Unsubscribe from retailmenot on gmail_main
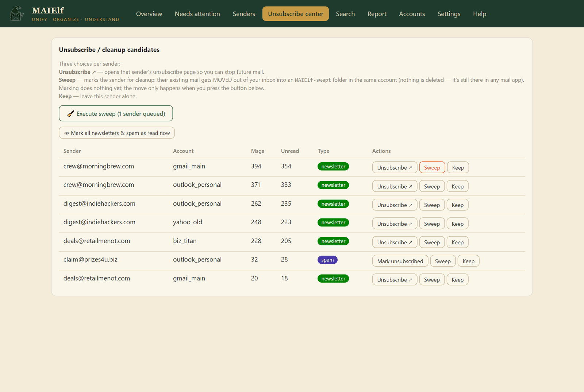 pyautogui.click(x=395, y=280)
